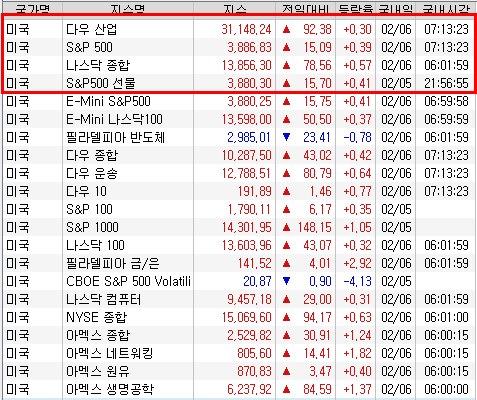Select the 다우 운송 row
Screen dimensions: 477x400
point(240,173)
